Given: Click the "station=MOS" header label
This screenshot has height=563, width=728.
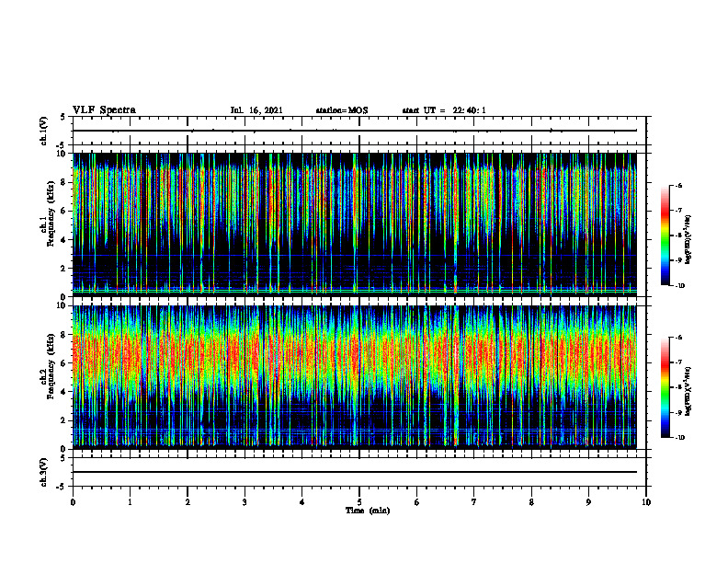Looking at the screenshot, I should pyautogui.click(x=342, y=110).
